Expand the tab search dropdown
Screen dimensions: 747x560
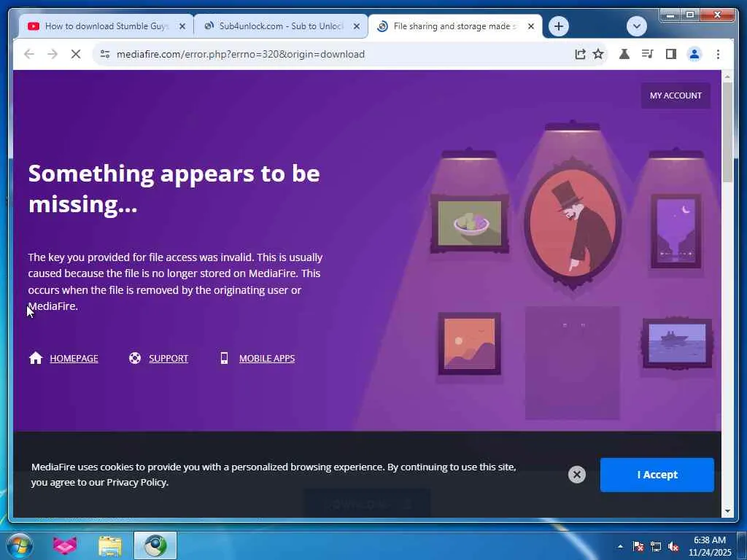coord(636,26)
